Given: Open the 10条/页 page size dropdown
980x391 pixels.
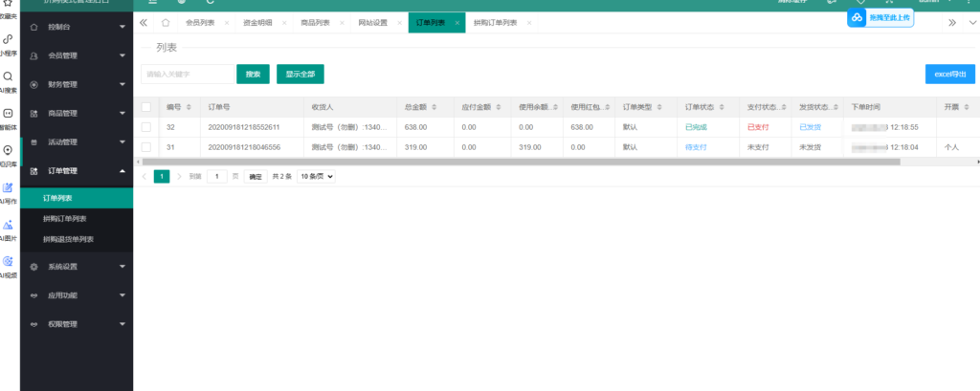Looking at the screenshot, I should point(316,177).
